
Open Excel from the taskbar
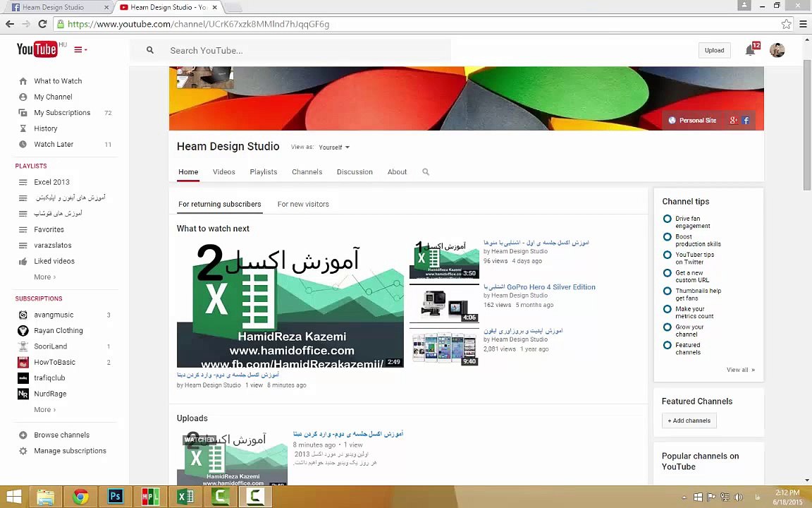coord(185,497)
